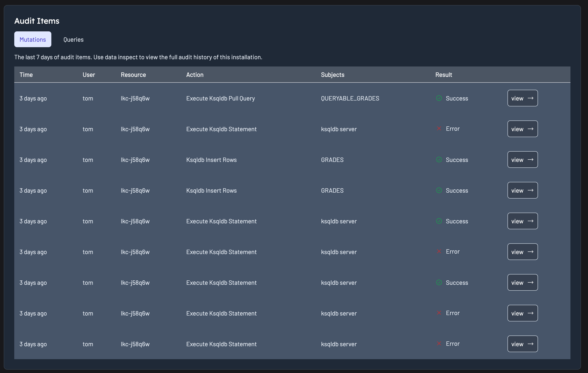Click green success icon in first row
Viewport: 588px width, 373px height.
coord(439,98)
